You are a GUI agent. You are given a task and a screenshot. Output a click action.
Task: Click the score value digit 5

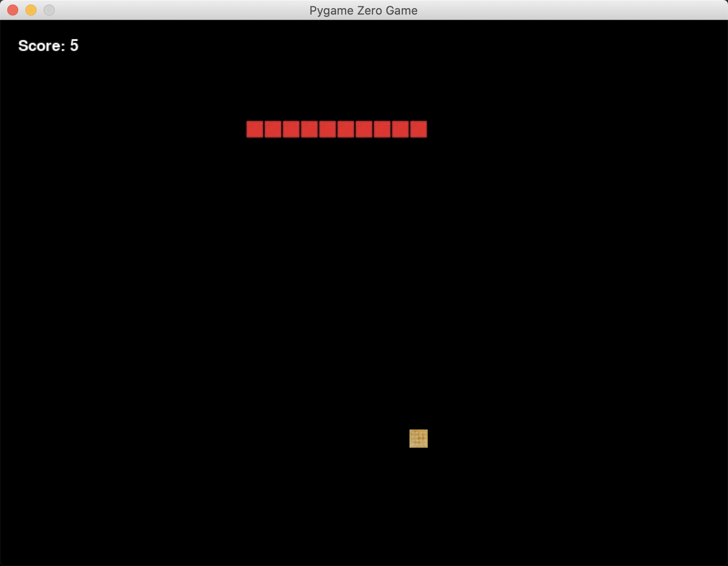tap(74, 45)
